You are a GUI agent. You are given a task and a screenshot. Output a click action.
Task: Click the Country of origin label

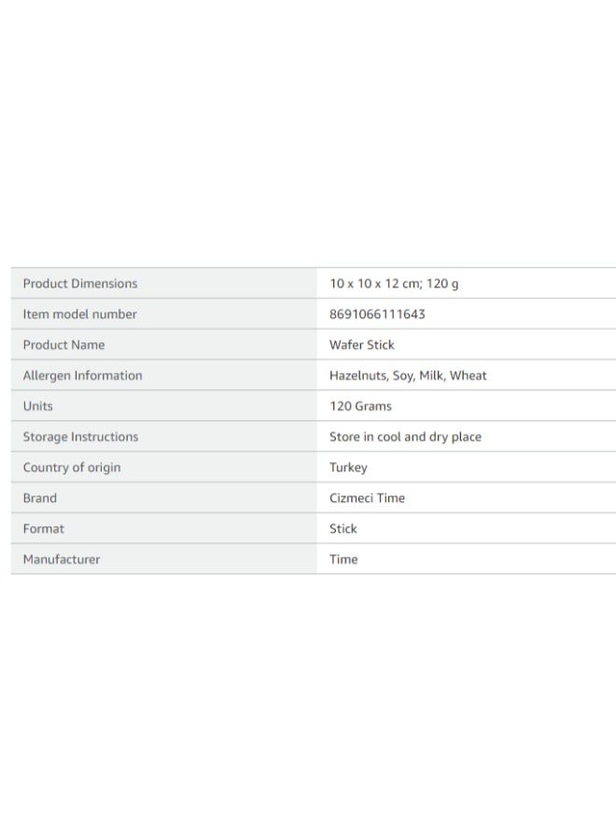coord(72,468)
